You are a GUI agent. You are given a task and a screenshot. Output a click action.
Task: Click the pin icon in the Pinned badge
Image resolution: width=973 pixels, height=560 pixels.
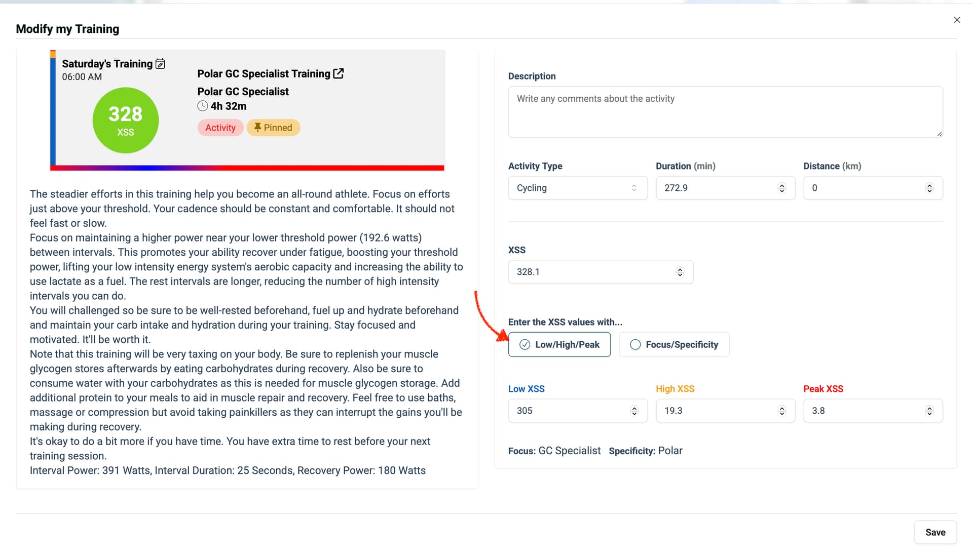tap(258, 127)
